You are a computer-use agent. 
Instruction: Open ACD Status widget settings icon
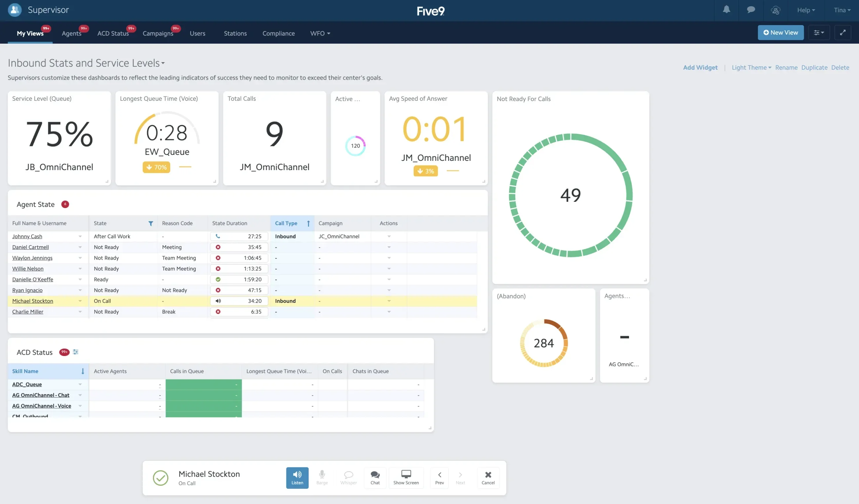click(x=75, y=352)
